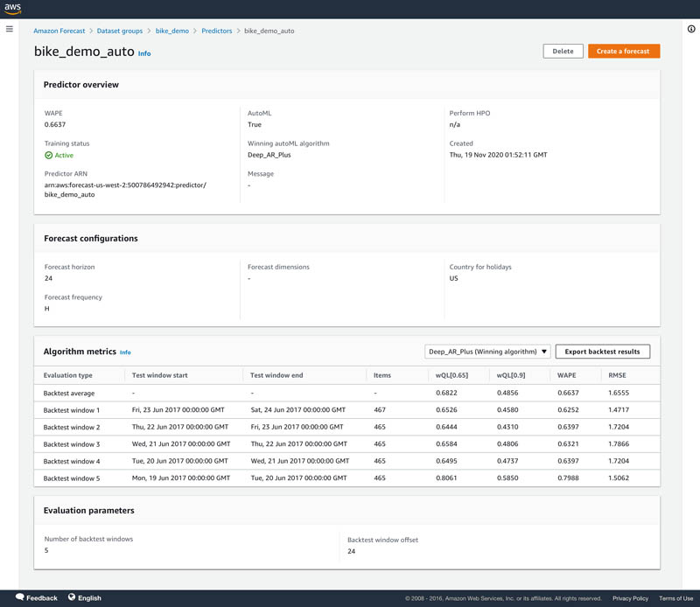Open Dataset groups breadcrumb link
The image size is (700, 607).
(x=120, y=31)
